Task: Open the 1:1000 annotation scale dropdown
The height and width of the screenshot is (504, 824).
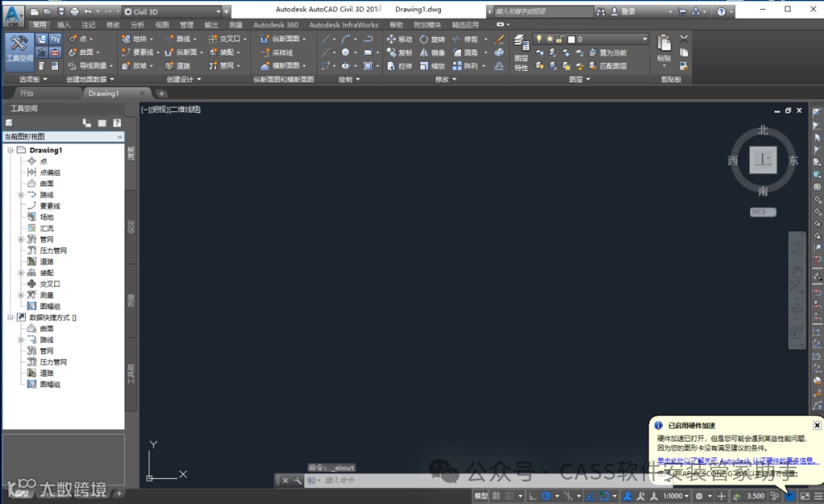Action: (675, 496)
